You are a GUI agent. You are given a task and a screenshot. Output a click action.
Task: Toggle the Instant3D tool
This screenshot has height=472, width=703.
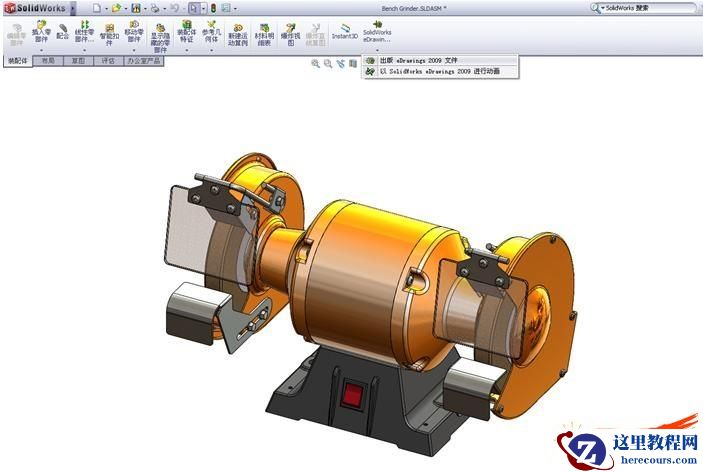click(x=344, y=31)
